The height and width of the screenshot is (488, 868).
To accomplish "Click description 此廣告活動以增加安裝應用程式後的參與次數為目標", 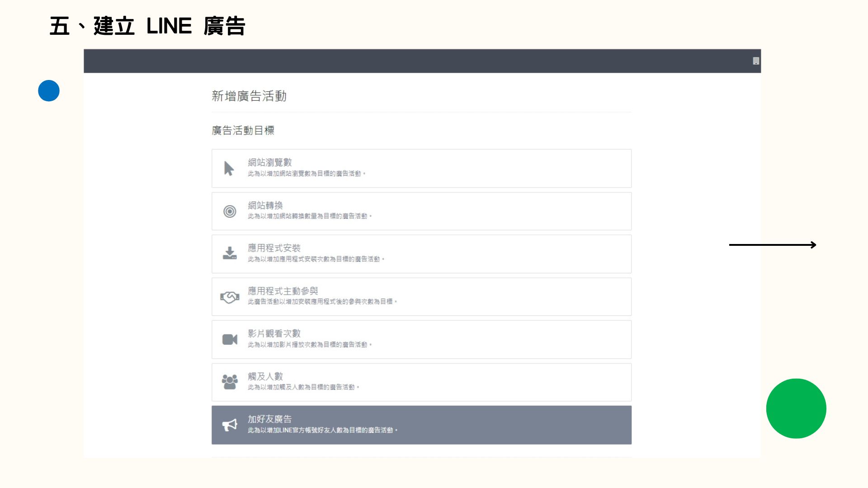I will (x=322, y=302).
